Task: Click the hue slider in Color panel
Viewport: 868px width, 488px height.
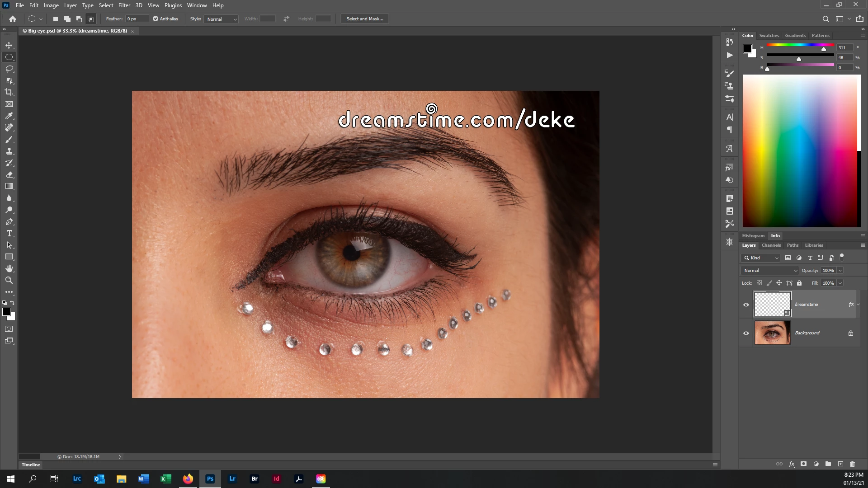Action: point(800,45)
